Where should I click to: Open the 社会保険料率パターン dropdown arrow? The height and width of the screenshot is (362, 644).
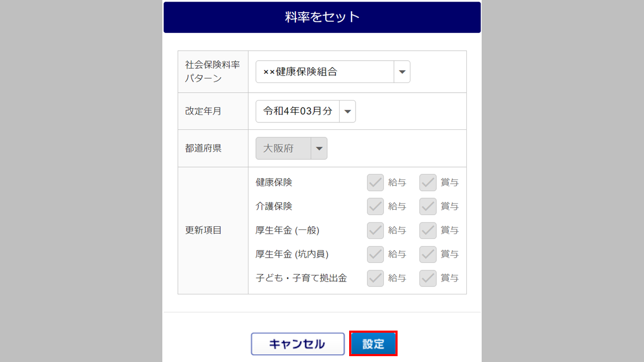point(402,72)
